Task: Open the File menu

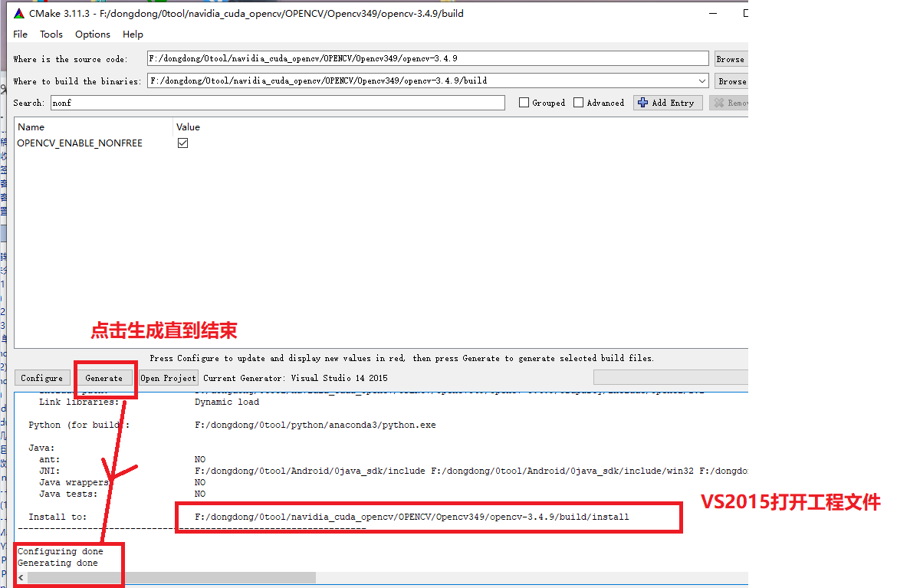Action: pos(20,34)
